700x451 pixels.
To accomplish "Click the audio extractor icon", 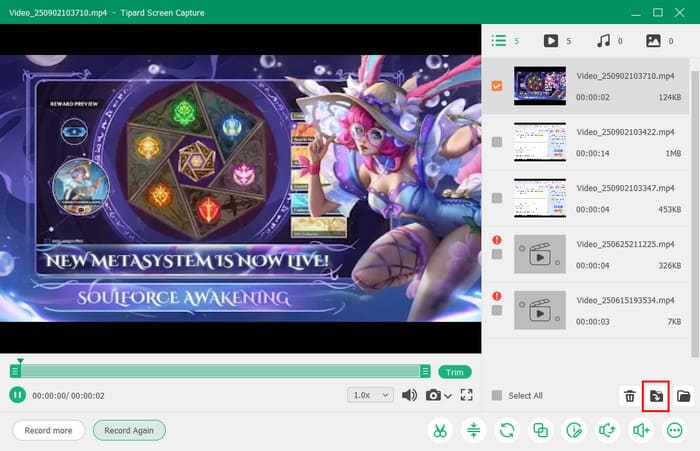I will (607, 430).
